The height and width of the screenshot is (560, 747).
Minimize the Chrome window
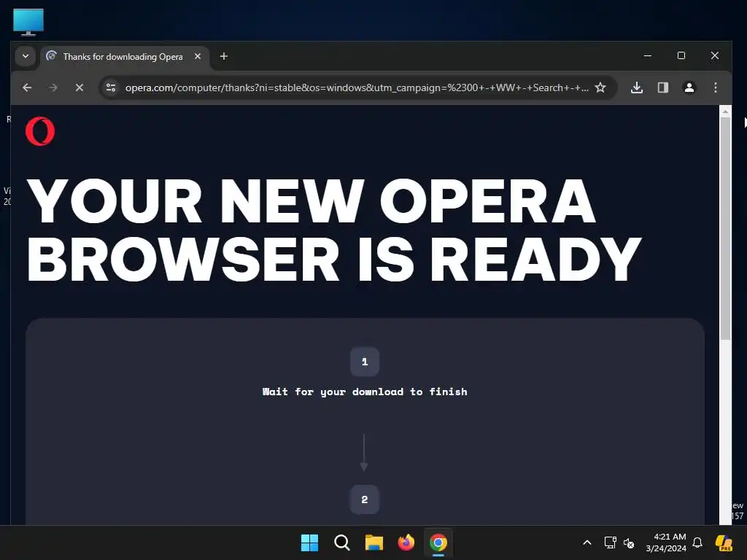[648, 55]
